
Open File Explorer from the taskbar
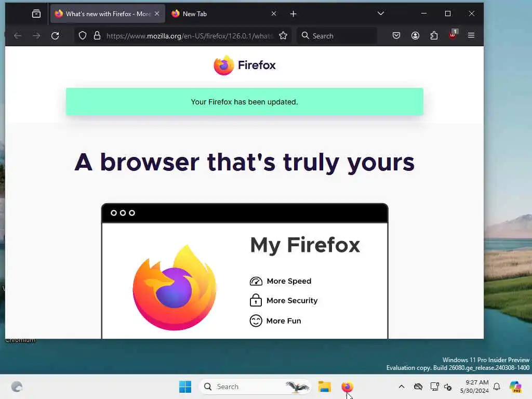pyautogui.click(x=324, y=387)
